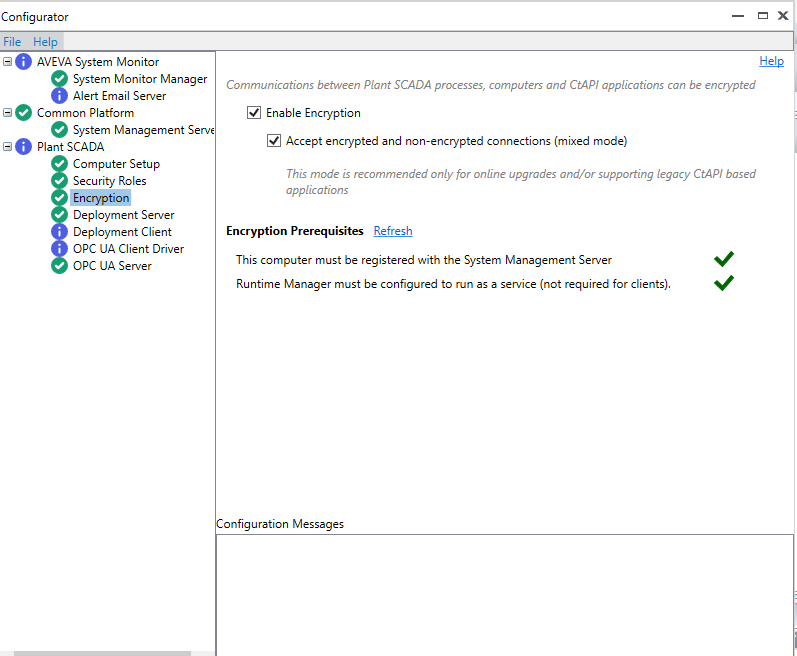
Task: Collapse the Plant SCADA tree node
Action: click(8, 147)
